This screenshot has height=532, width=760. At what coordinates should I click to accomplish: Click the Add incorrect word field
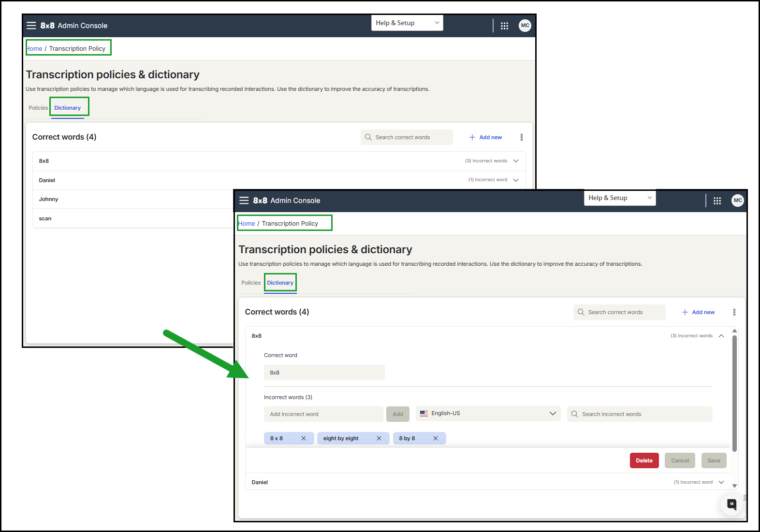tap(323, 414)
